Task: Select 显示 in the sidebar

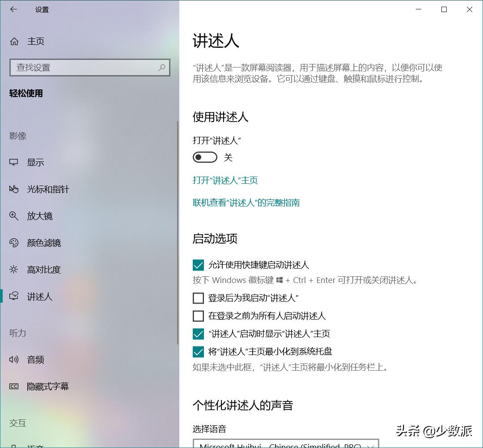Action: point(35,162)
